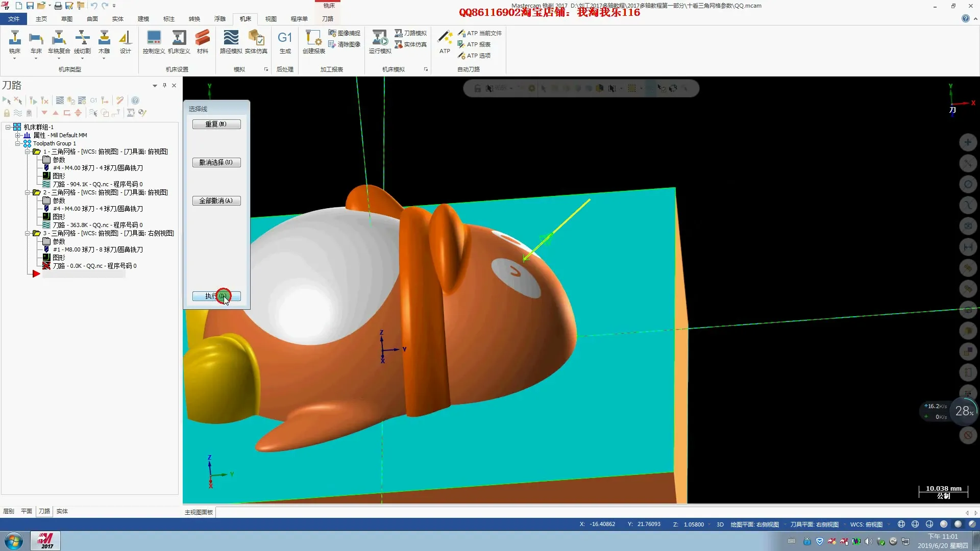This screenshot has width=980, height=551.
Task: Open the 铣床 dropdown arrow
Action: click(x=14, y=59)
